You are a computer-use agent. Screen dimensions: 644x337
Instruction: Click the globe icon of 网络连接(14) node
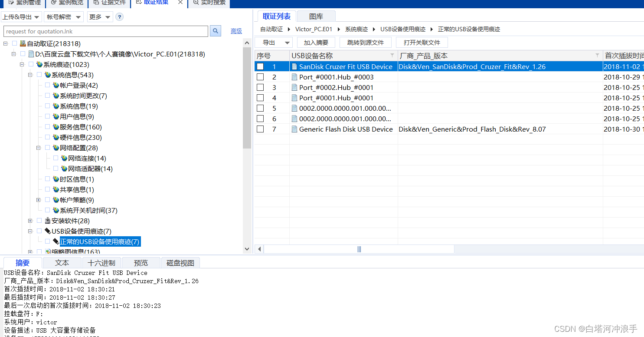coord(64,158)
